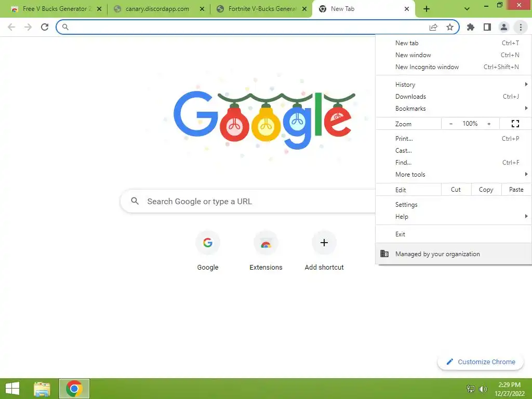This screenshot has width=532, height=399.
Task: Open the Extensions shortcut tile
Action: 266,251
